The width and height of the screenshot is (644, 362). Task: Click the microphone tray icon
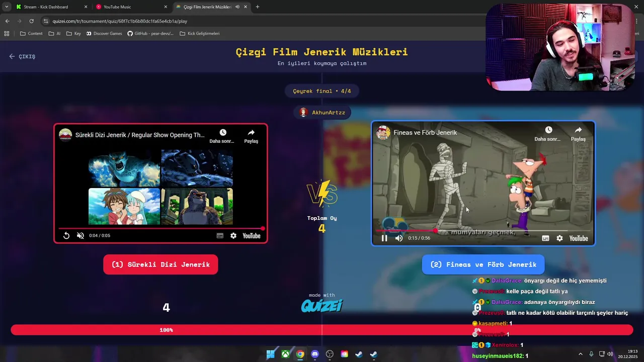pyautogui.click(x=591, y=354)
